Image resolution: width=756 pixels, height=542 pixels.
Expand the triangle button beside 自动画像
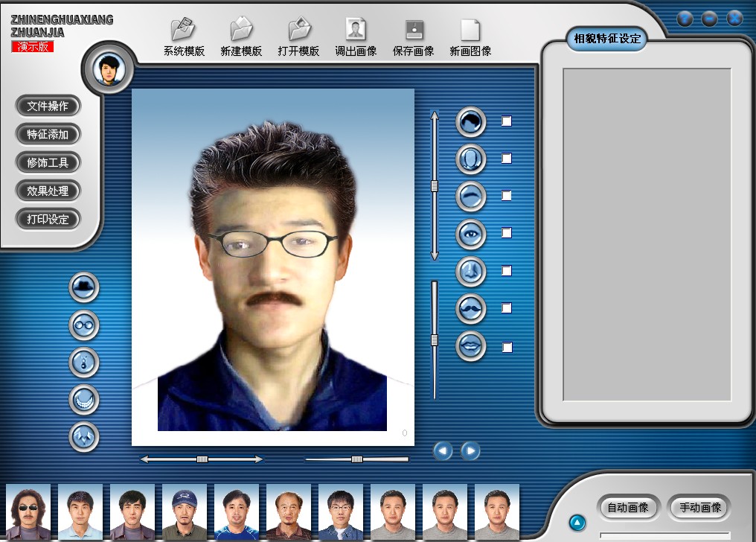tap(577, 522)
